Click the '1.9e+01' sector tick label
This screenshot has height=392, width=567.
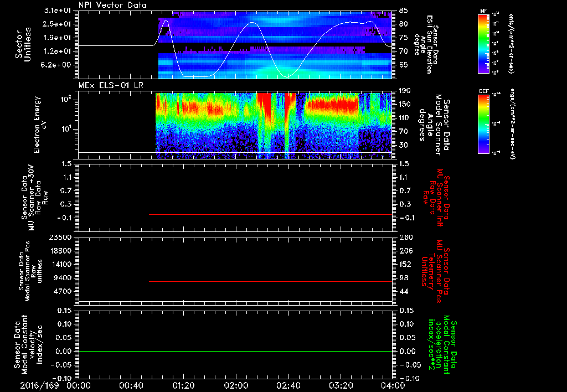coord(58,38)
